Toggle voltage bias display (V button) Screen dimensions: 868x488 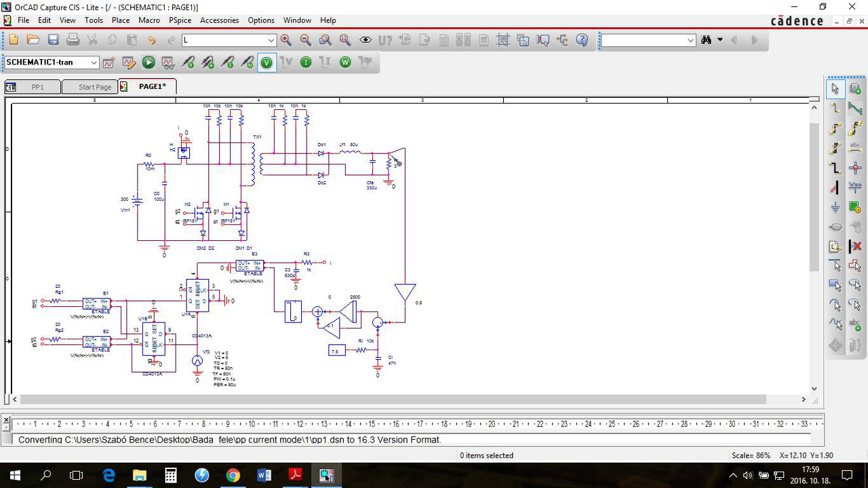click(267, 62)
